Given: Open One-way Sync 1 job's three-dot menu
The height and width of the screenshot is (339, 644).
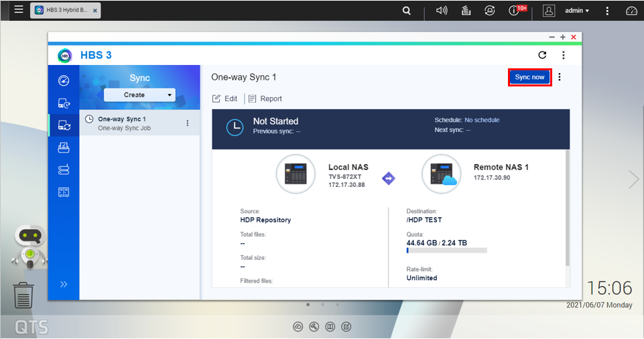Looking at the screenshot, I should pos(188,123).
